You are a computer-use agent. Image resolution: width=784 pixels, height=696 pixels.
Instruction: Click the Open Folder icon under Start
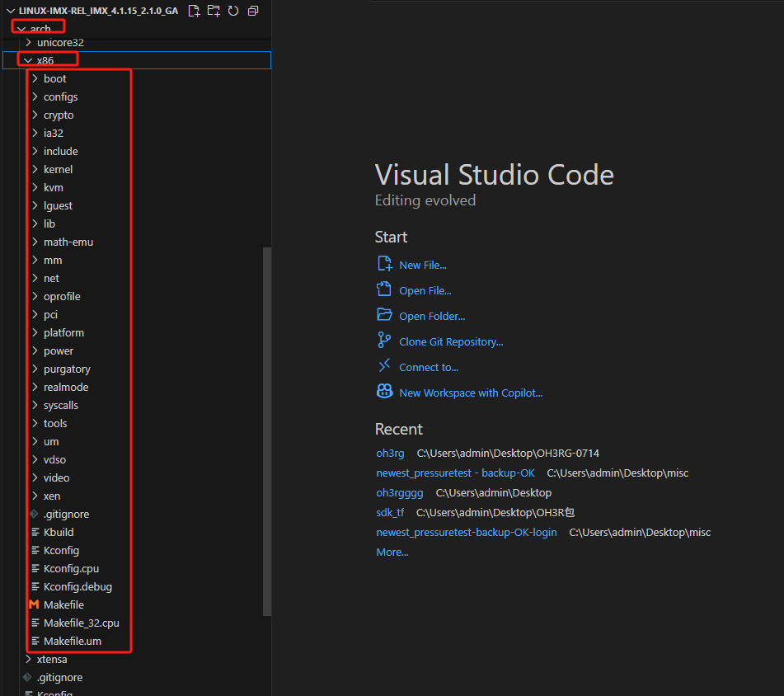(384, 314)
